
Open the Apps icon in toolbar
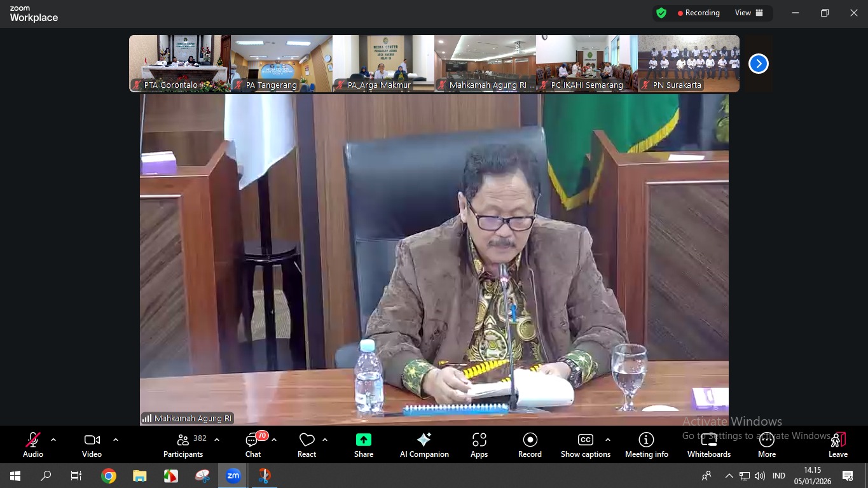[479, 445]
